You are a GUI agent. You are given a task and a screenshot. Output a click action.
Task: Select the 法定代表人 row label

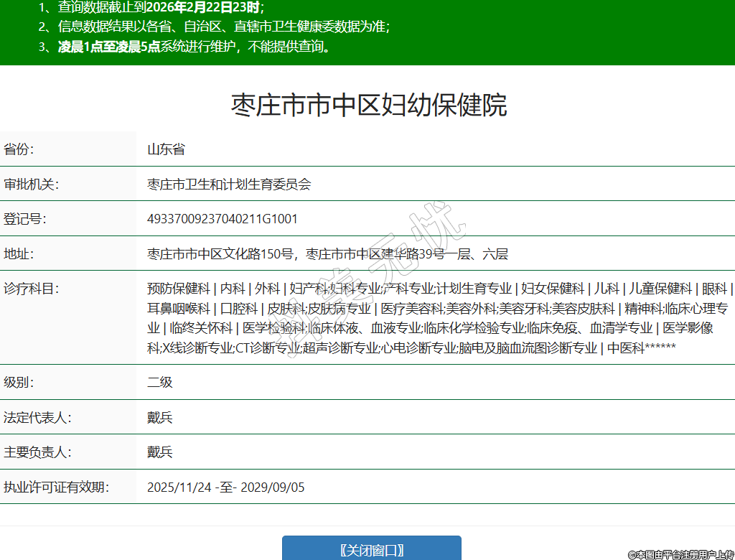pos(37,418)
